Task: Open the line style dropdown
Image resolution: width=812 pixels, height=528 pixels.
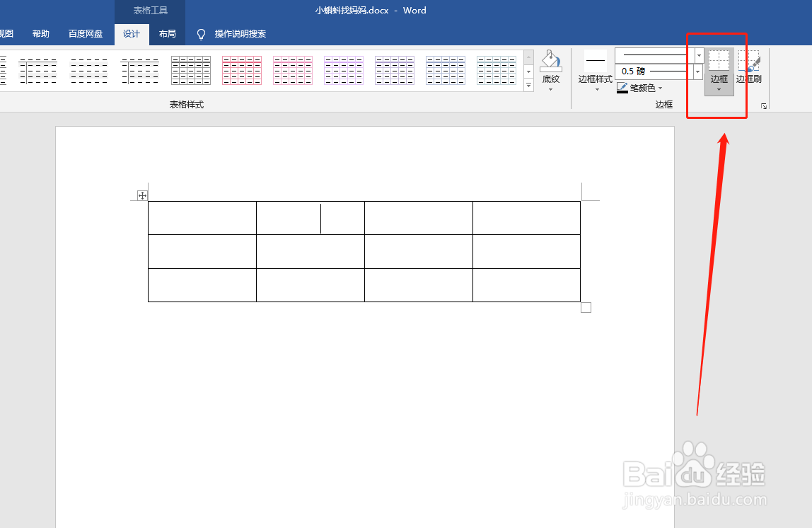Action: (699, 55)
